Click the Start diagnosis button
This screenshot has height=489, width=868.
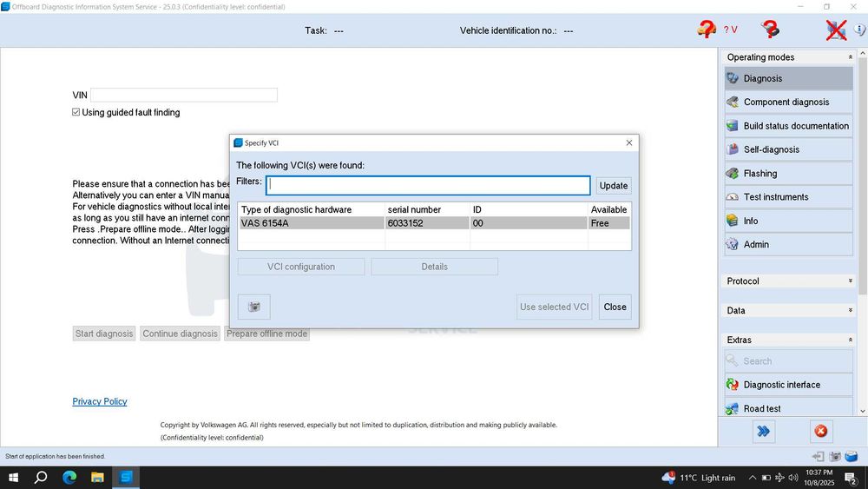[104, 334]
